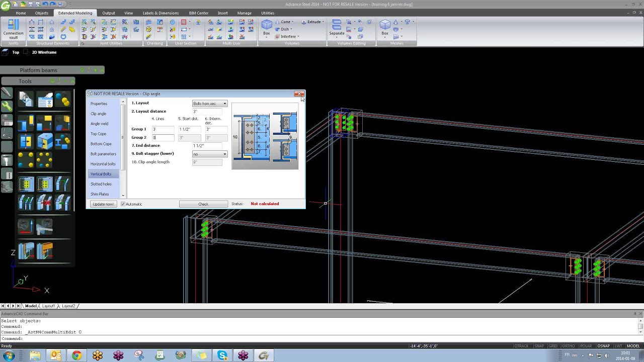
Task: Open the BIM Center ribbon tab
Action: [199, 13]
